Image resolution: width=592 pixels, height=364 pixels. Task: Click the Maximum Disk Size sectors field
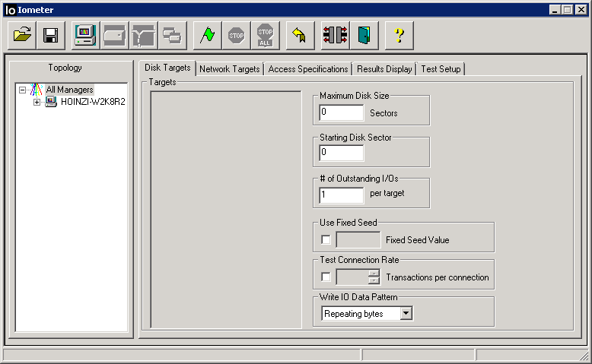point(342,112)
